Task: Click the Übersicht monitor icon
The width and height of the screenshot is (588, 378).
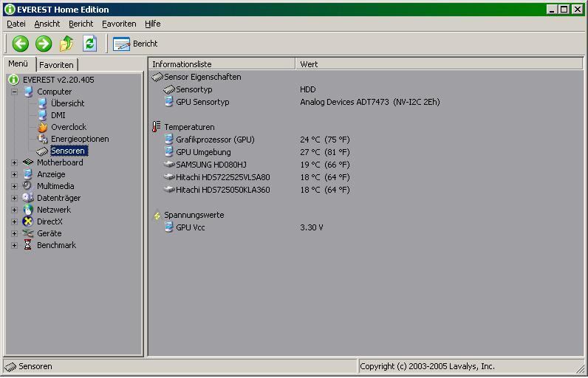Action: point(42,103)
